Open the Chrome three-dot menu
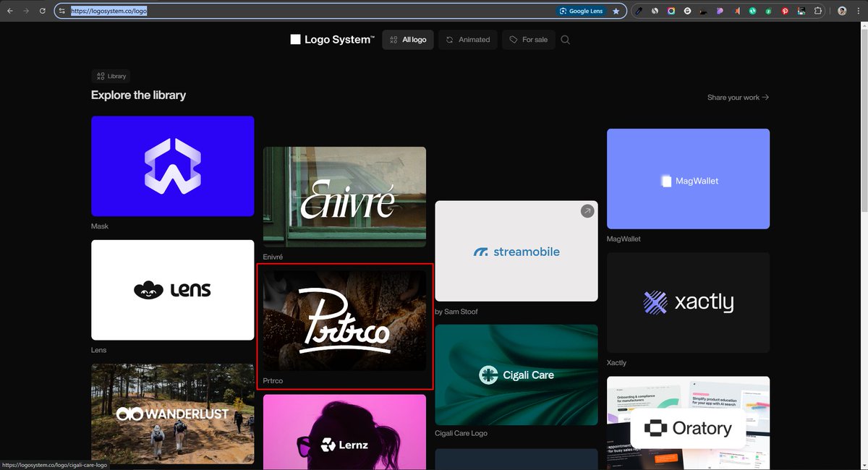The width and height of the screenshot is (868, 470). [x=858, y=11]
